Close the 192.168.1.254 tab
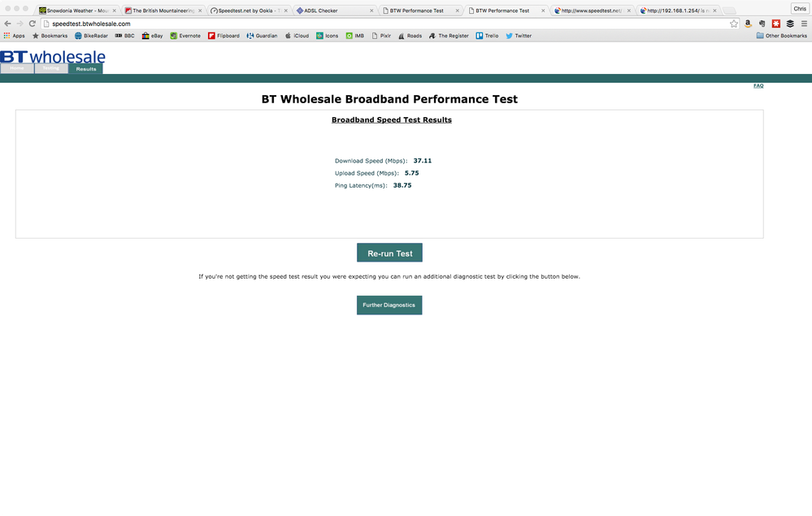Viewport: 812px width, 516px height. coord(714,11)
